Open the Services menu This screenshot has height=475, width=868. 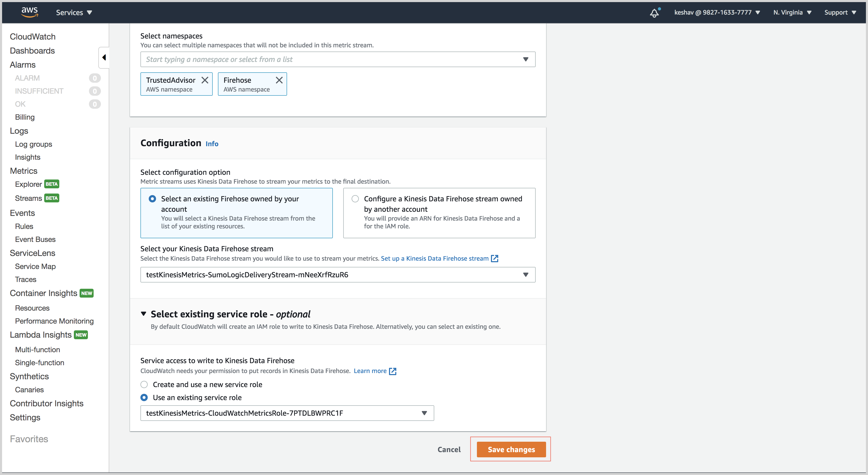(x=74, y=12)
